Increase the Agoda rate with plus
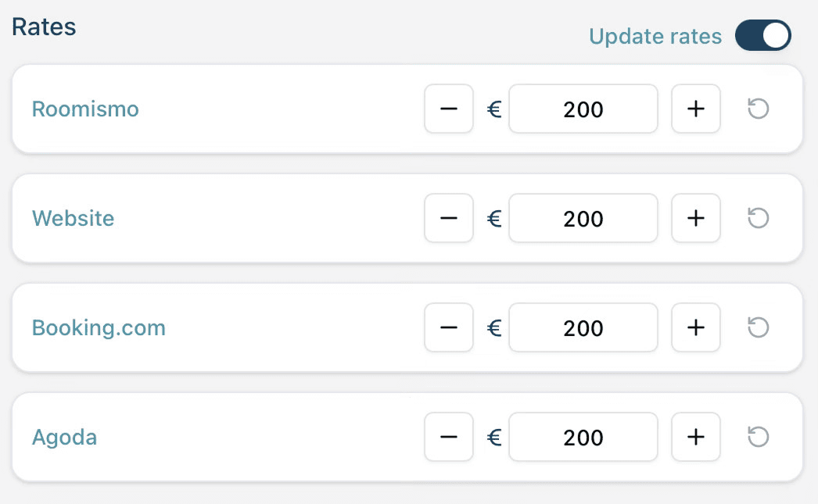The image size is (818, 504). click(696, 437)
